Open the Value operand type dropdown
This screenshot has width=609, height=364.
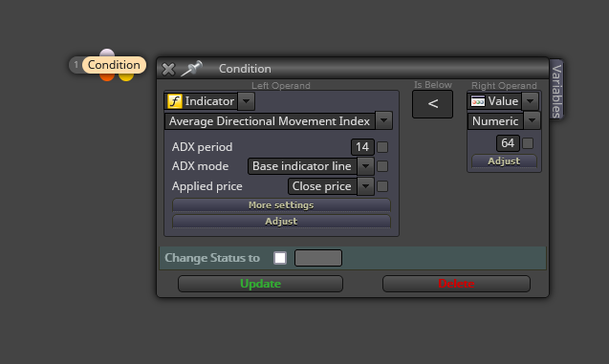pyautogui.click(x=531, y=101)
